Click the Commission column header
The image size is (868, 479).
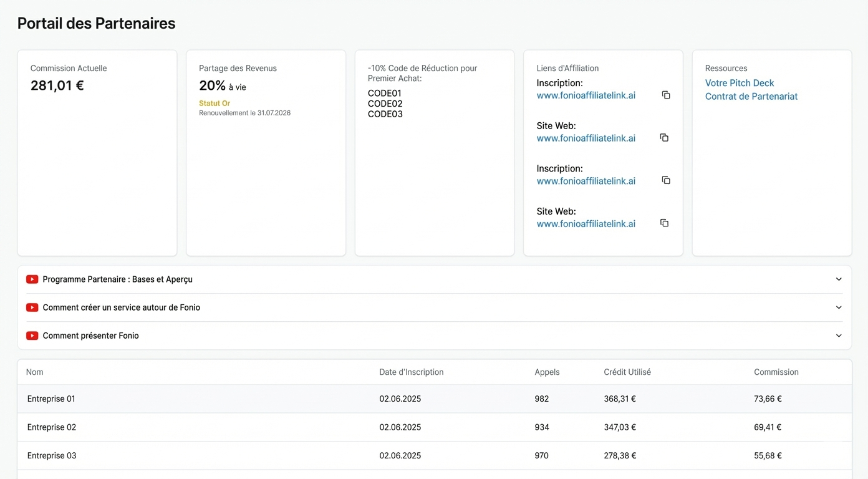(x=776, y=372)
